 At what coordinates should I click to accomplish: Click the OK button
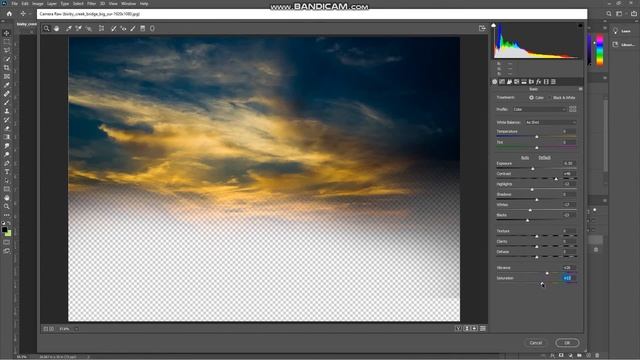coord(567,343)
